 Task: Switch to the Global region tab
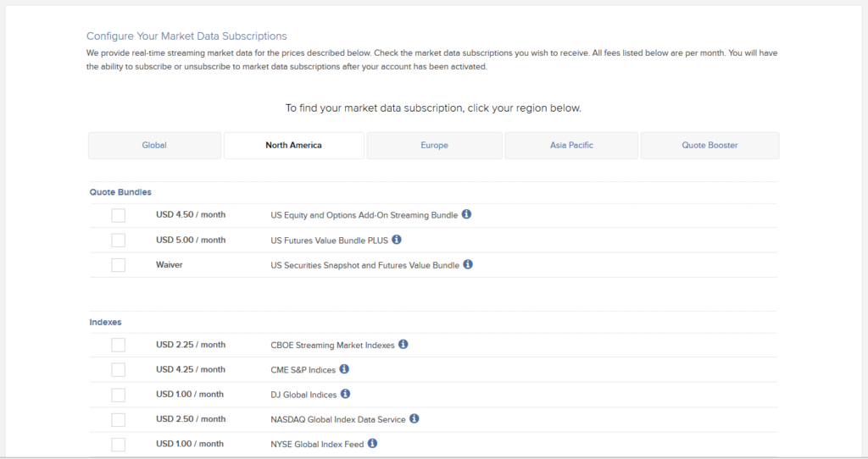pyautogui.click(x=154, y=146)
